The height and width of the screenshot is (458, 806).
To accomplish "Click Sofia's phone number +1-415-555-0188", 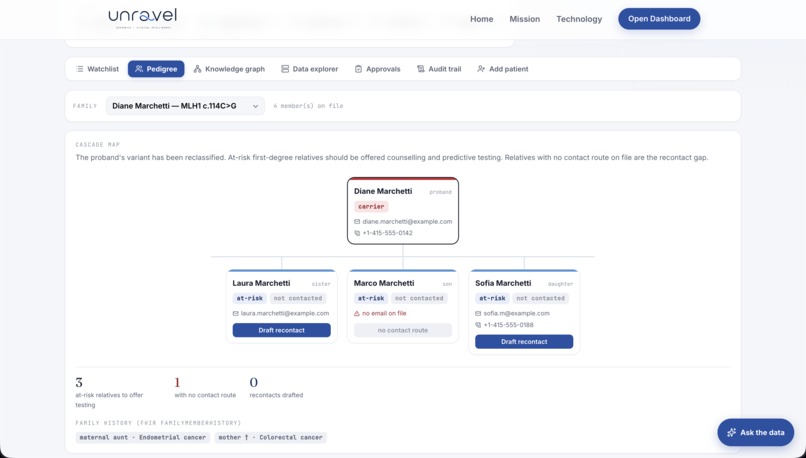I will pos(508,325).
